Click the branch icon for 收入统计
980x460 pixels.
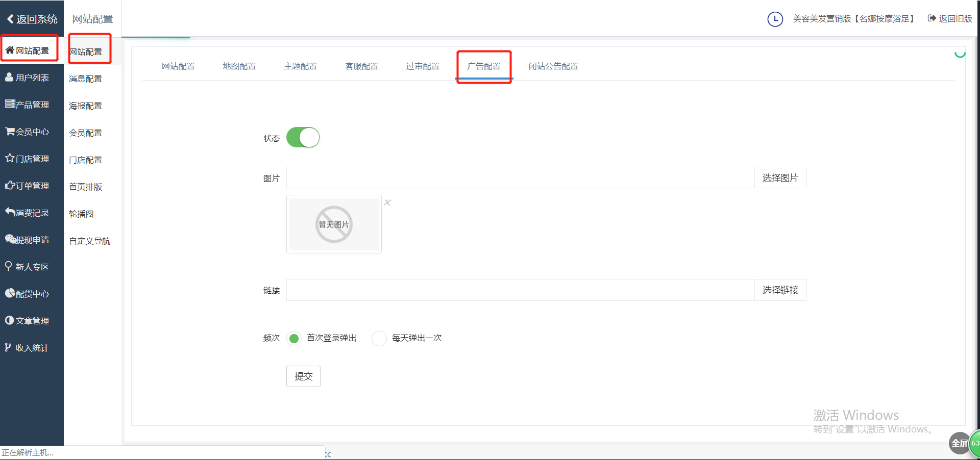coord(8,347)
